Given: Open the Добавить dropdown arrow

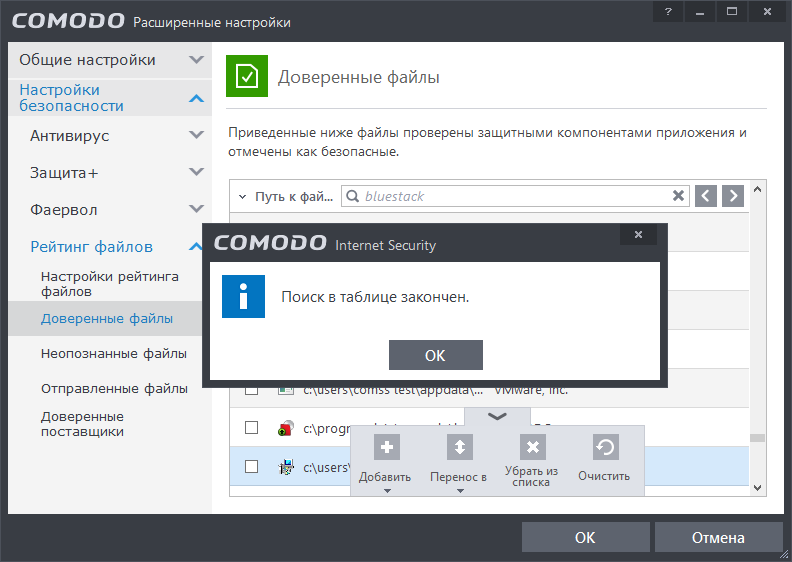Looking at the screenshot, I should (387, 491).
